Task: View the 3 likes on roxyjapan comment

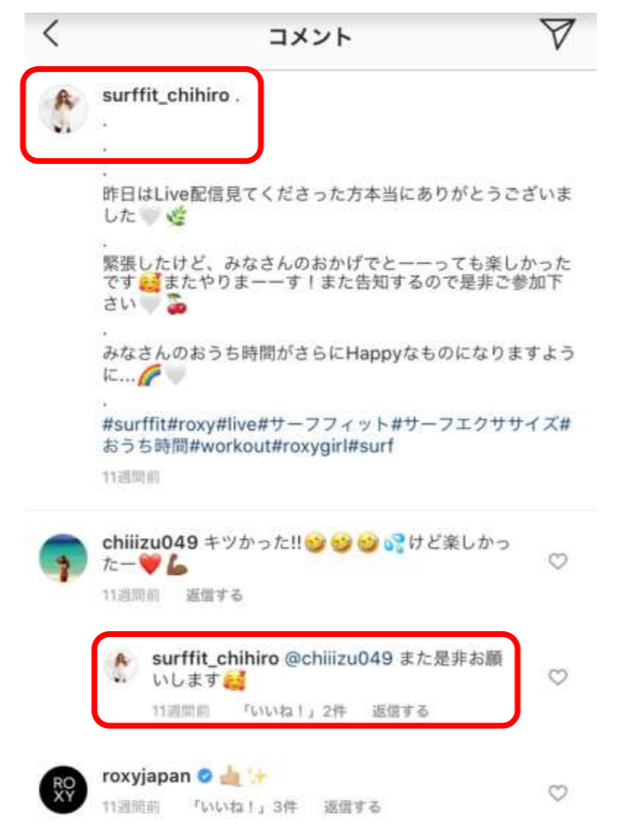Action: tap(245, 807)
